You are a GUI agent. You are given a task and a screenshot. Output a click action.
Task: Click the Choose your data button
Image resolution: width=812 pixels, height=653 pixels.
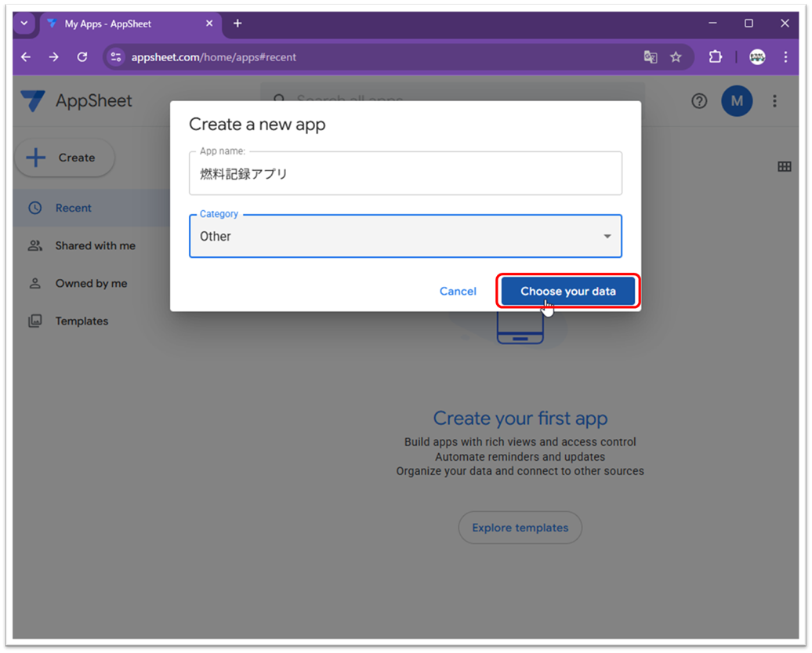pyautogui.click(x=567, y=291)
